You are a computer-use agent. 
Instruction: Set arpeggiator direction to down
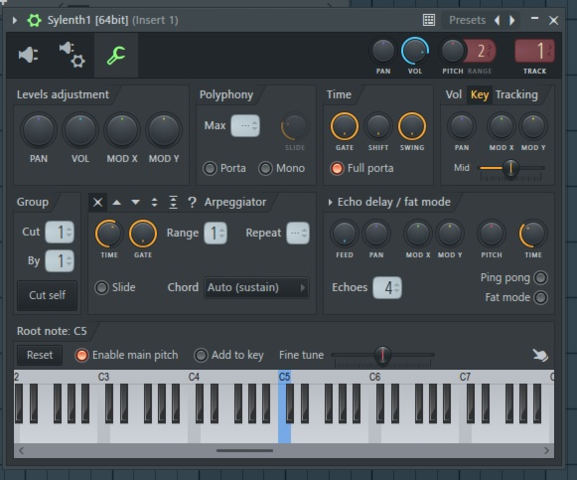[135, 202]
